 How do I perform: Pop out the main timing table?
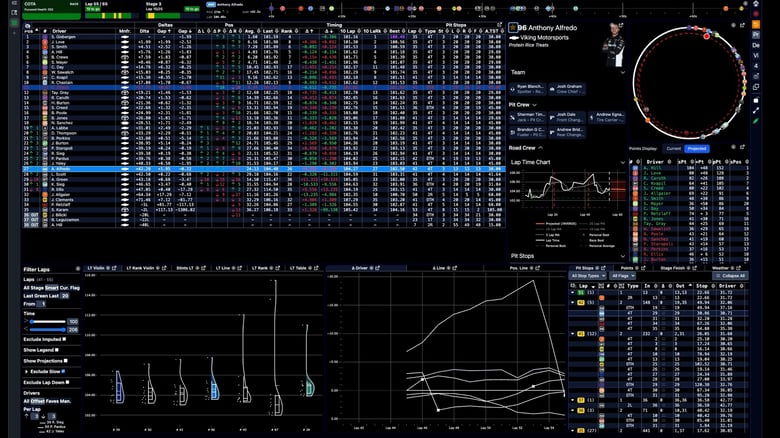click(x=499, y=24)
